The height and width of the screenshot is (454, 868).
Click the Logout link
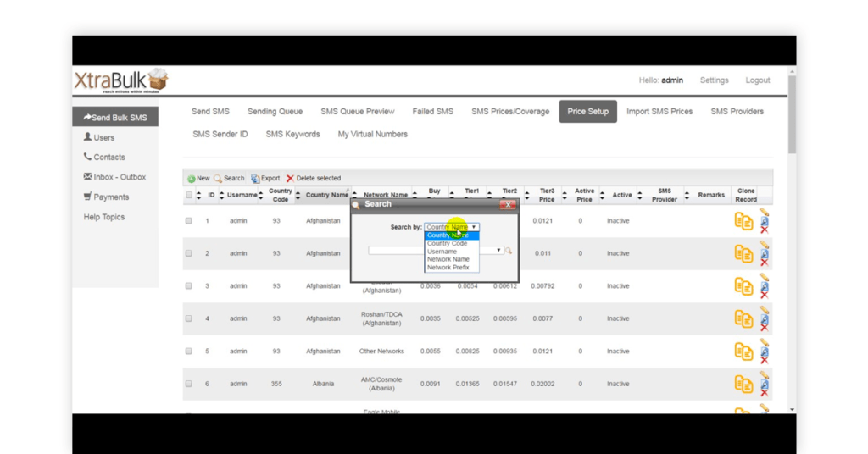757,80
